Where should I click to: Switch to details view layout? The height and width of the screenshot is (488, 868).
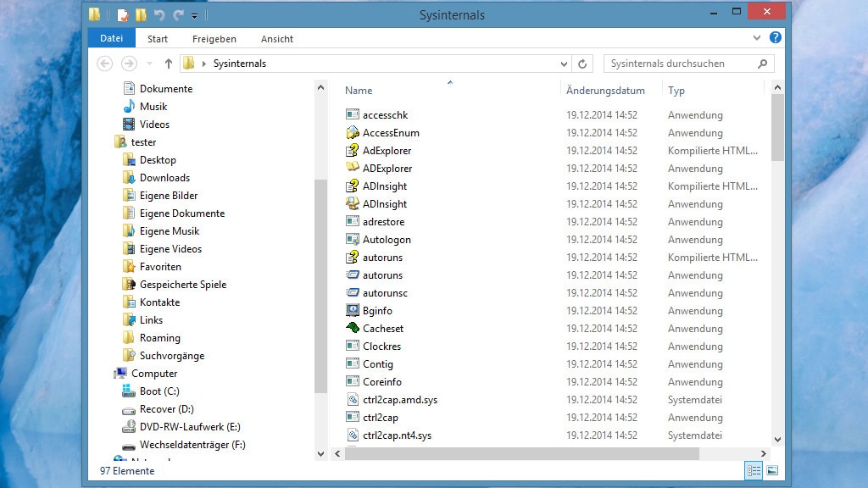point(754,470)
